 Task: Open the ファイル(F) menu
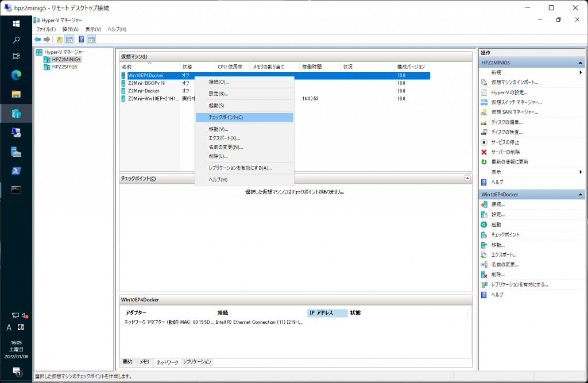46,29
